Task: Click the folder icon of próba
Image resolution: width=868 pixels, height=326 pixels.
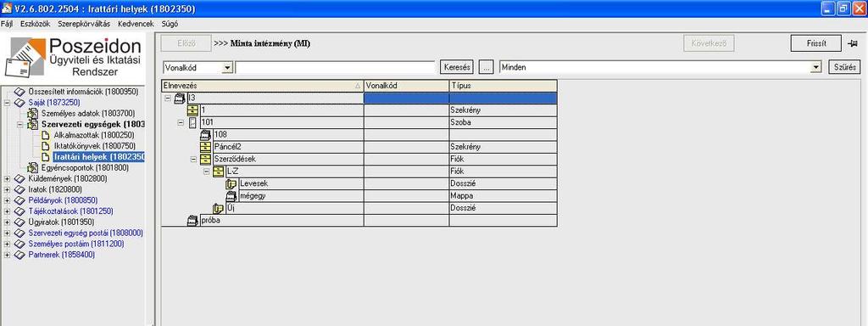Action: click(x=192, y=220)
